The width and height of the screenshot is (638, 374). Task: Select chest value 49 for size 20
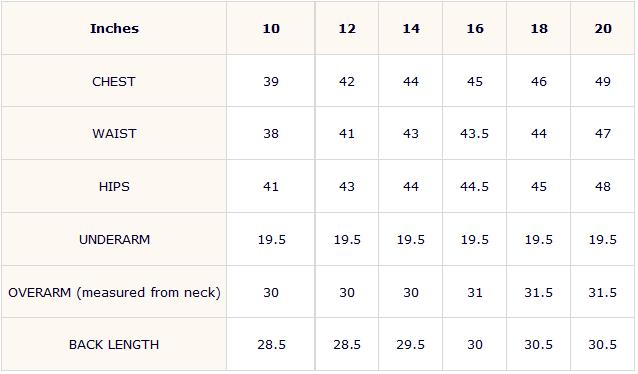(603, 81)
